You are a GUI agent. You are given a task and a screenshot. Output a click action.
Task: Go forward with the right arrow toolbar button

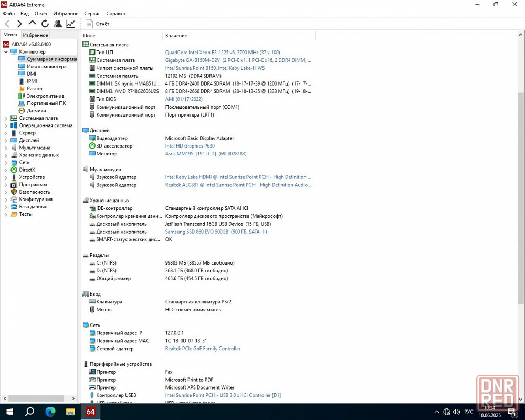pyautogui.click(x=19, y=24)
